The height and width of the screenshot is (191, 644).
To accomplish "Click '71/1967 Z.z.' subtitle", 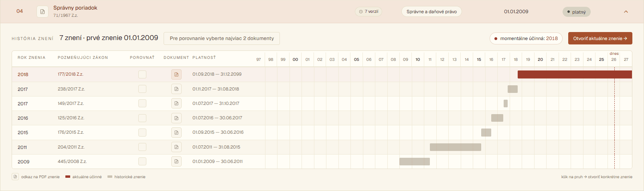I will 66,16.
